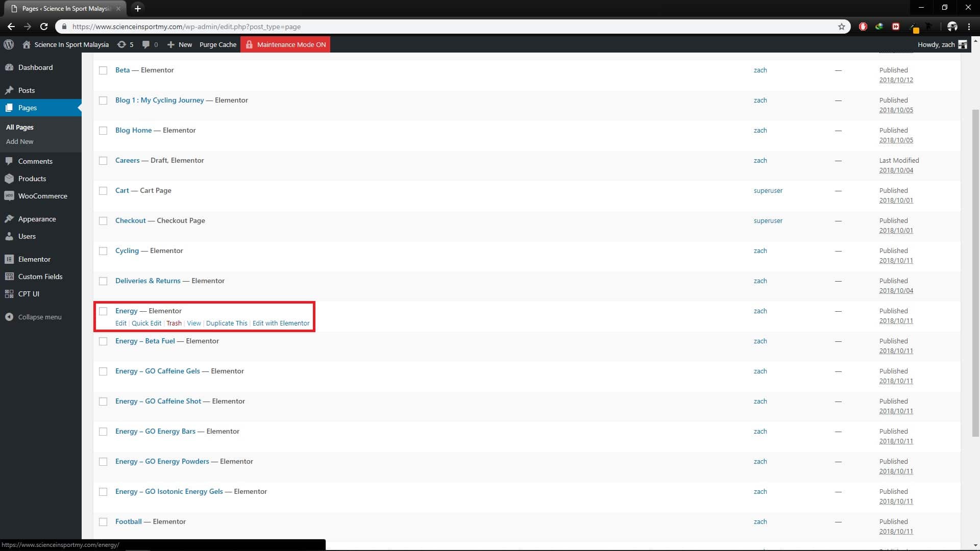980x551 pixels.
Task: Open the comments bubble in the admin bar
Action: (150, 44)
